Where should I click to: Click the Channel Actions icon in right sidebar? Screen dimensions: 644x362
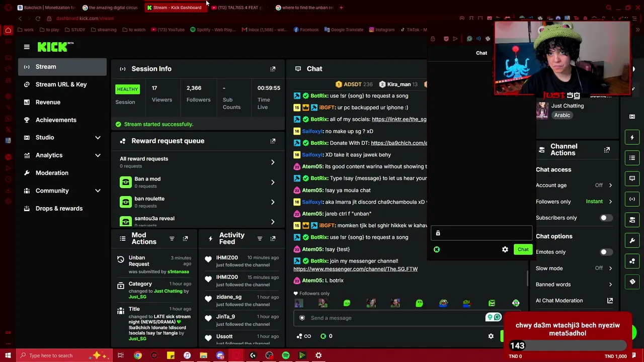(632, 220)
